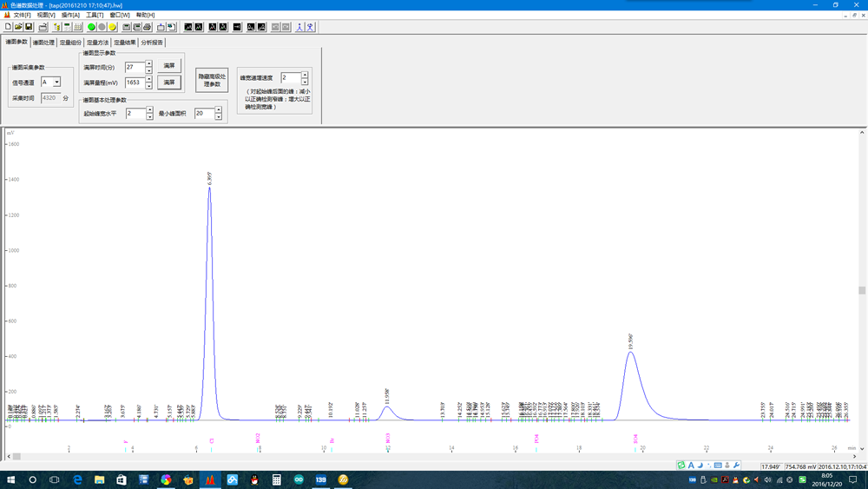This screenshot has width=868, height=489.
Task: Click the gray circle toolbar button
Action: (x=102, y=27)
